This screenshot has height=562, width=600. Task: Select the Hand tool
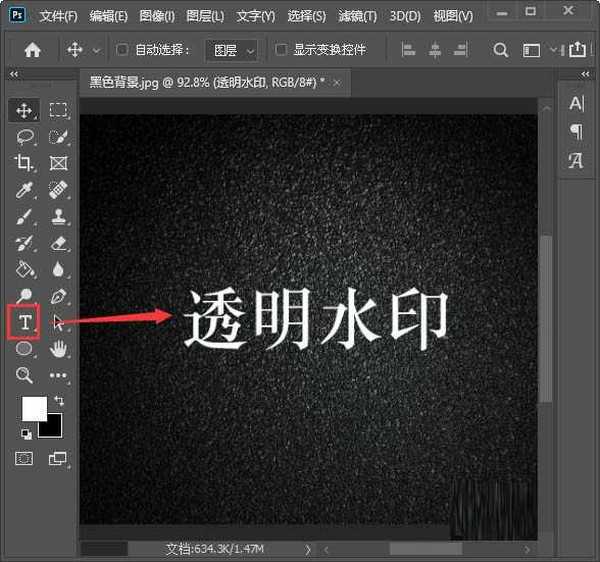tap(59, 349)
